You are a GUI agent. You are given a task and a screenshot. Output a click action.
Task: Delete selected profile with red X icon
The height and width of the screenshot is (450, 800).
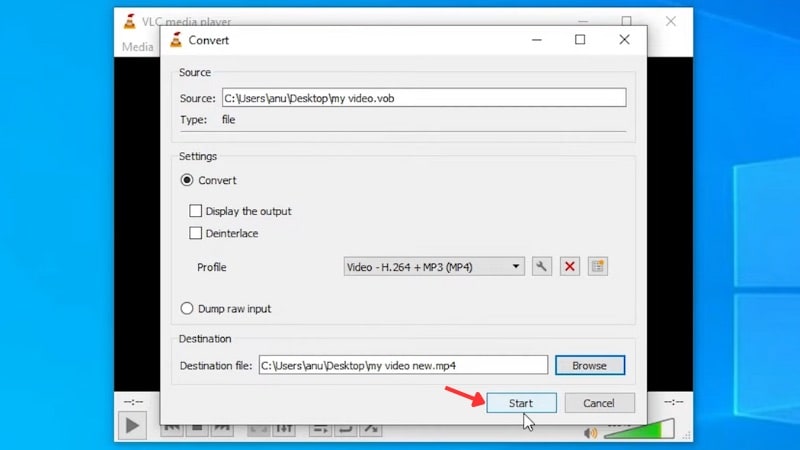pos(569,266)
